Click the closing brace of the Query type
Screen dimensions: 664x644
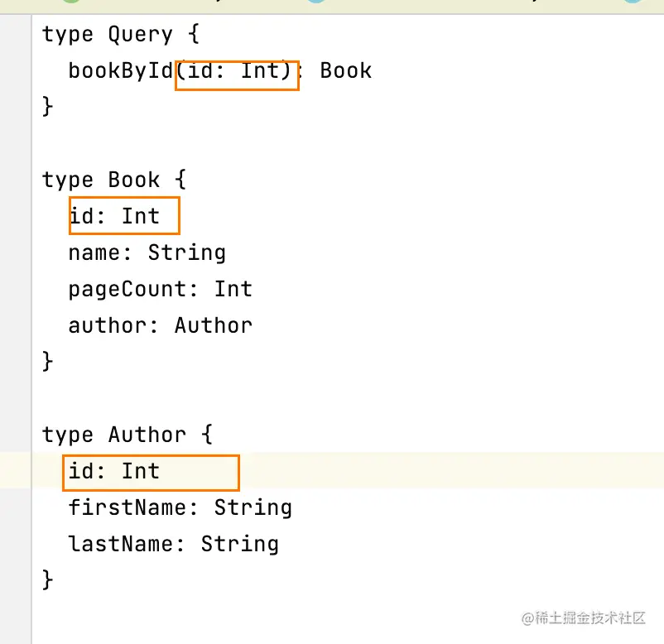click(47, 106)
